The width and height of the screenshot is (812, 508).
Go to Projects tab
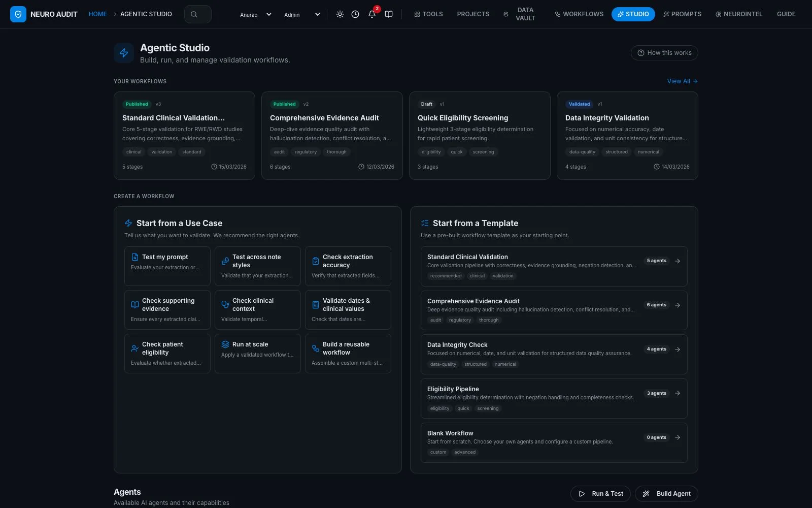pyautogui.click(x=473, y=14)
